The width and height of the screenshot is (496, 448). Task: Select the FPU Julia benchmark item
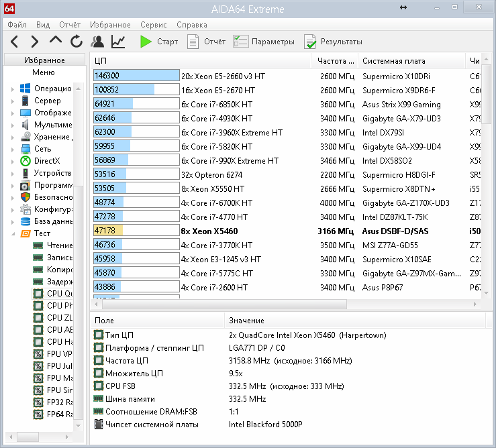(53, 366)
